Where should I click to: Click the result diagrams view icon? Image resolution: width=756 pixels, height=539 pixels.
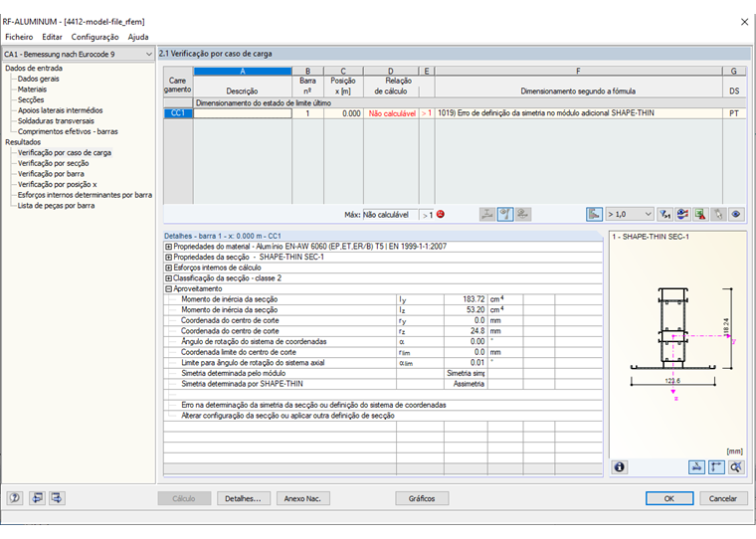[x=682, y=214]
